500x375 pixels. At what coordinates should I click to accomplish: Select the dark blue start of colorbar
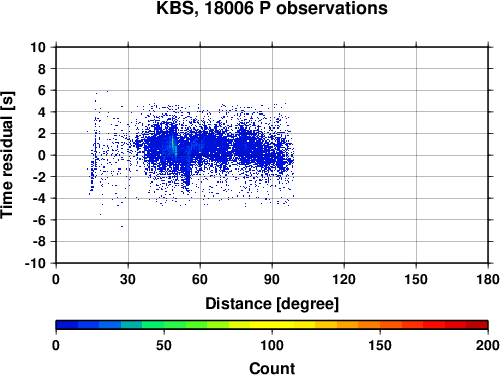[x=67, y=325]
